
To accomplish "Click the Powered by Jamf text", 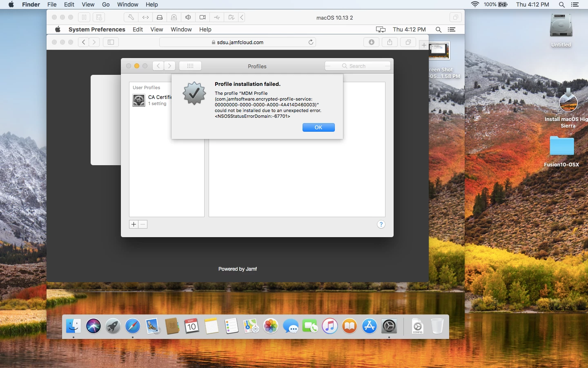I will tap(238, 269).
